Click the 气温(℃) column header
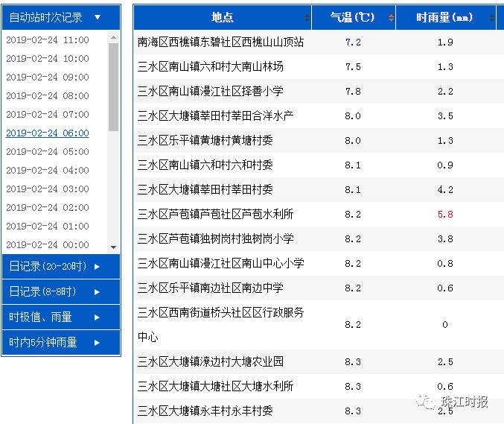Image resolution: width=504 pixels, height=424 pixels. 354,17
